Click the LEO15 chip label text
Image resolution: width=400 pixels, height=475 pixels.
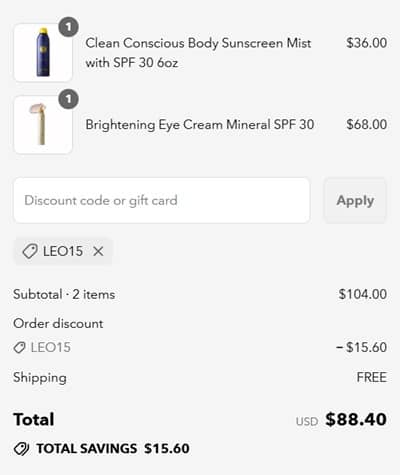[63, 251]
